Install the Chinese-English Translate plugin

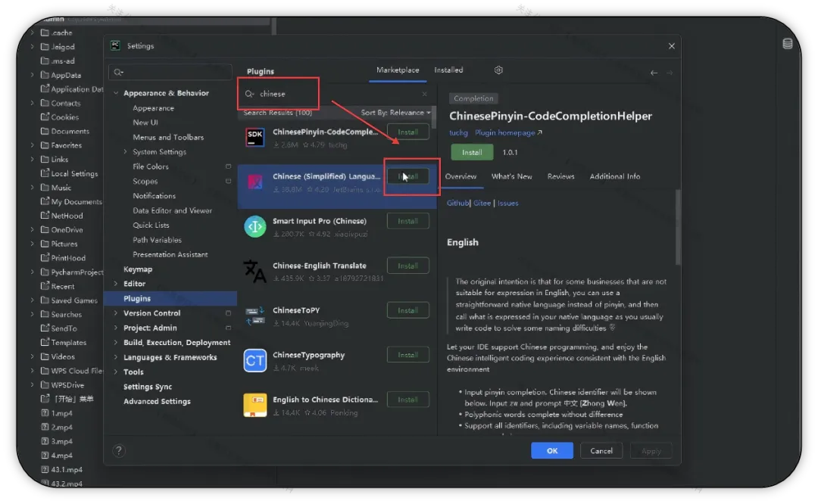pyautogui.click(x=408, y=266)
